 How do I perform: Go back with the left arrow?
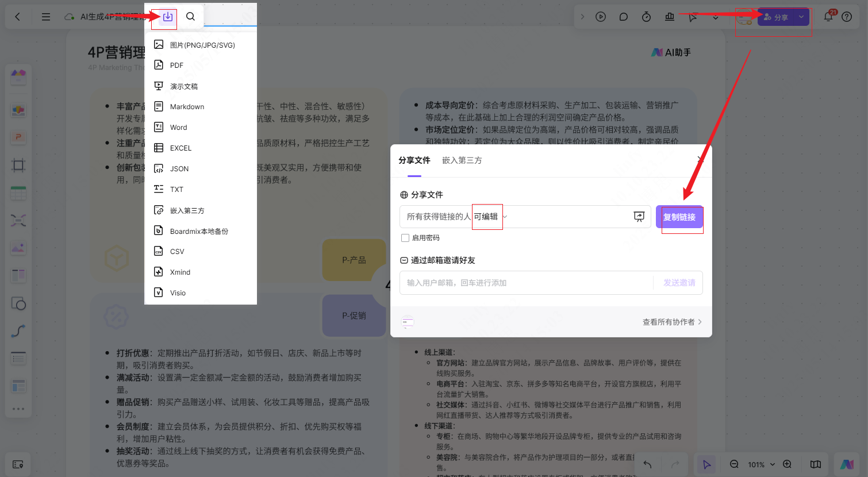coord(17,17)
